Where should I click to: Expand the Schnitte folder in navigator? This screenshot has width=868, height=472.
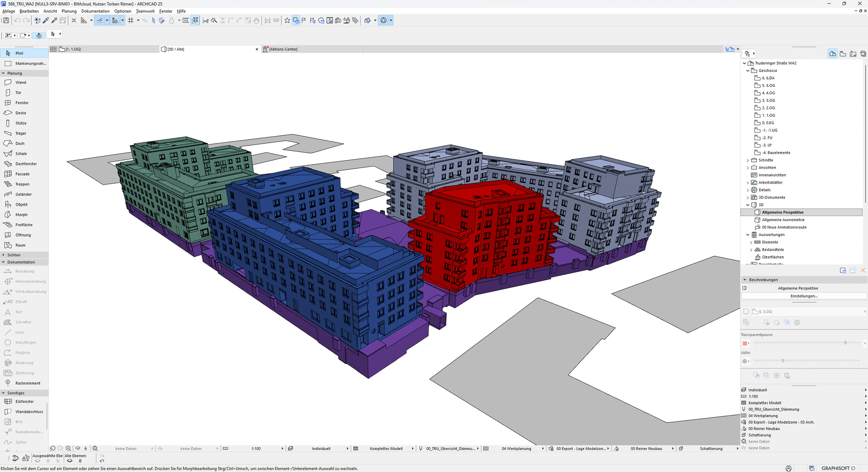pyautogui.click(x=748, y=160)
